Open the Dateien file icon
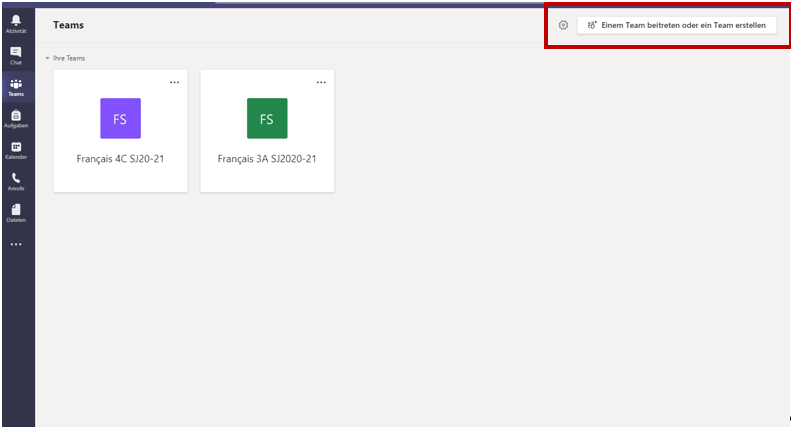 tap(16, 211)
